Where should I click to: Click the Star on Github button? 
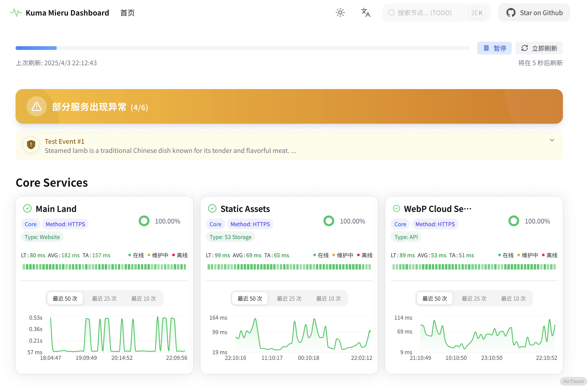[x=534, y=13]
